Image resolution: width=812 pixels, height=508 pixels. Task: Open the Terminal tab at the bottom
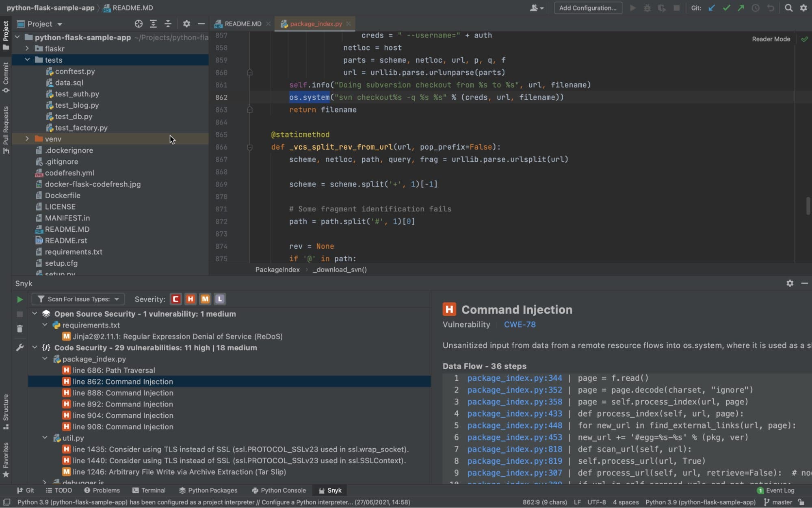pyautogui.click(x=153, y=490)
